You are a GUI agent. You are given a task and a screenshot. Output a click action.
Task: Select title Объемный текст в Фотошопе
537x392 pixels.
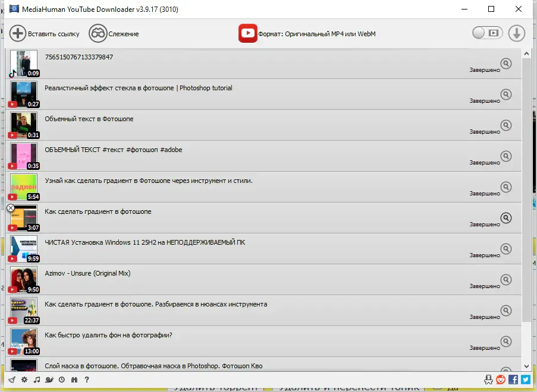pos(89,119)
